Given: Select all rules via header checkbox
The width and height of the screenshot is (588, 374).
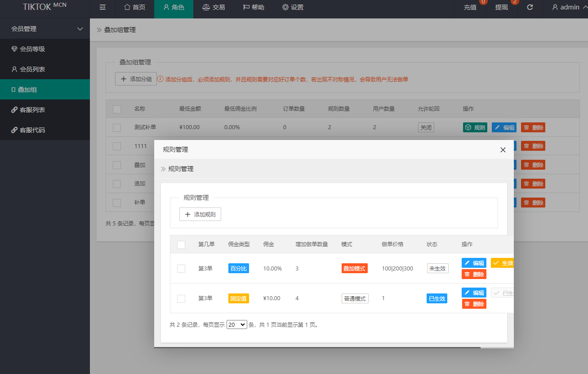Looking at the screenshot, I should pos(181,245).
